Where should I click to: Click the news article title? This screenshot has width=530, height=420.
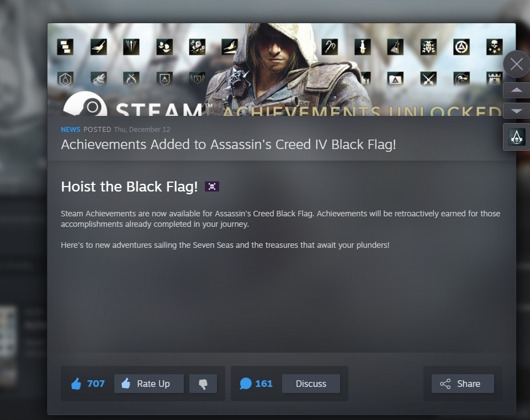[229, 145]
